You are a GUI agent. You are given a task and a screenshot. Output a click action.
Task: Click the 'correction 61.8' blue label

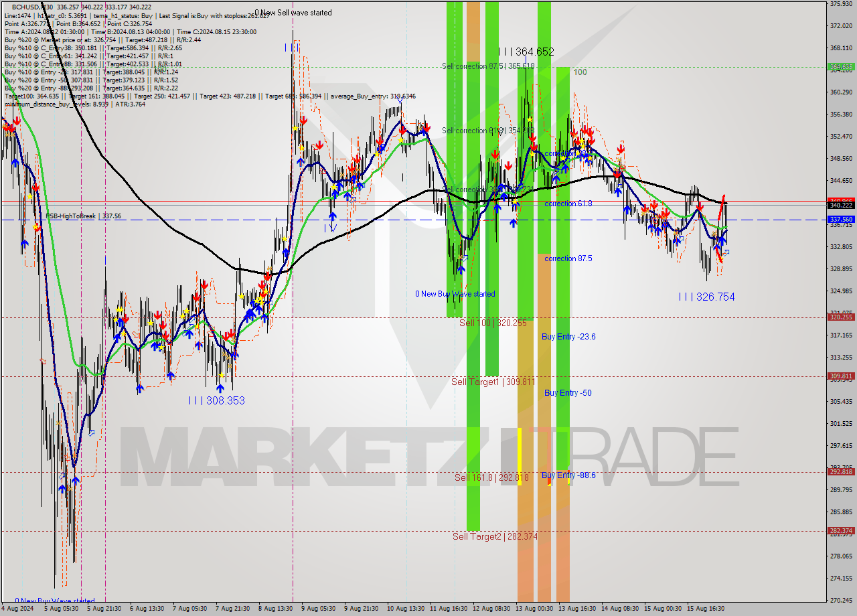(x=568, y=204)
